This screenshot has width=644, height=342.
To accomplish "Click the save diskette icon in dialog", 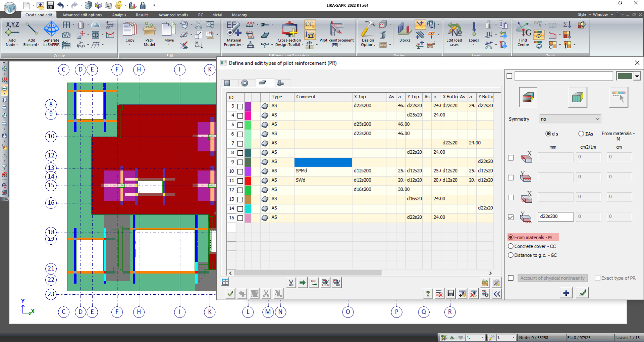I will tap(451, 294).
